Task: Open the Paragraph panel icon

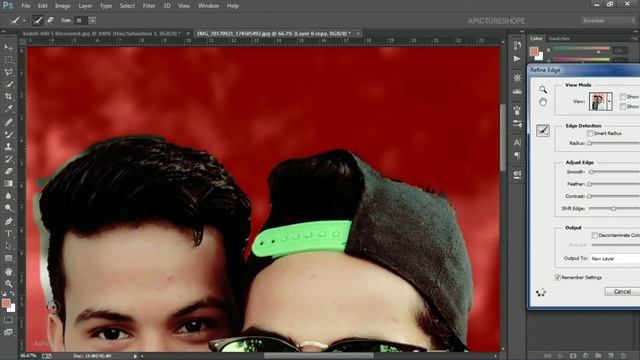Action: [x=517, y=156]
